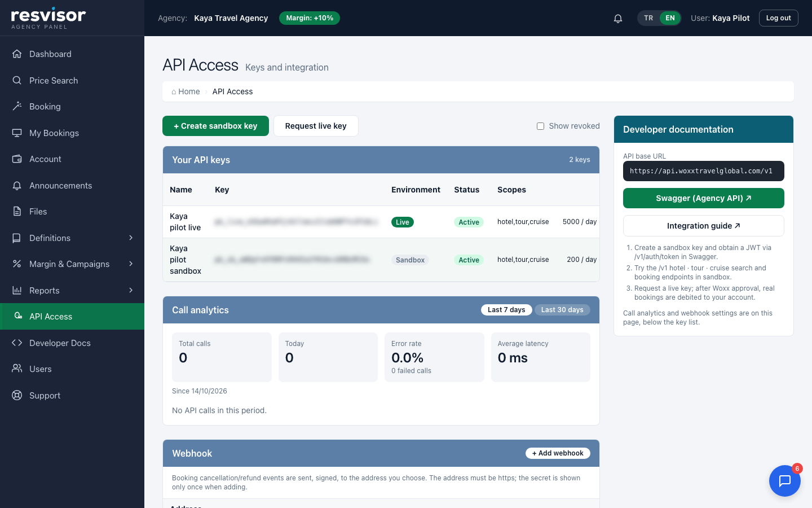The image size is (812, 508).
Task: Click the Home breadcrumb link
Action: [186, 91]
